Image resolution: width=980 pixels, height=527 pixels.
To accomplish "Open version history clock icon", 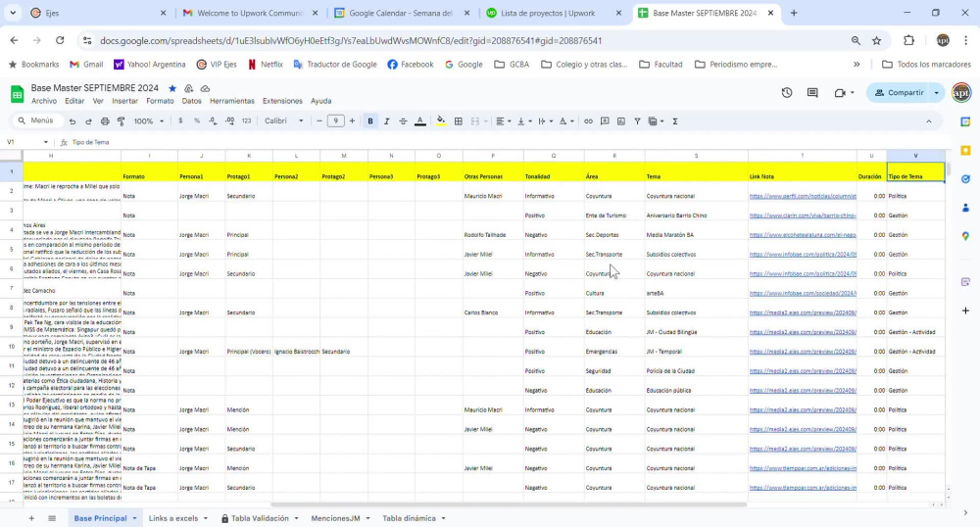I will pos(787,92).
